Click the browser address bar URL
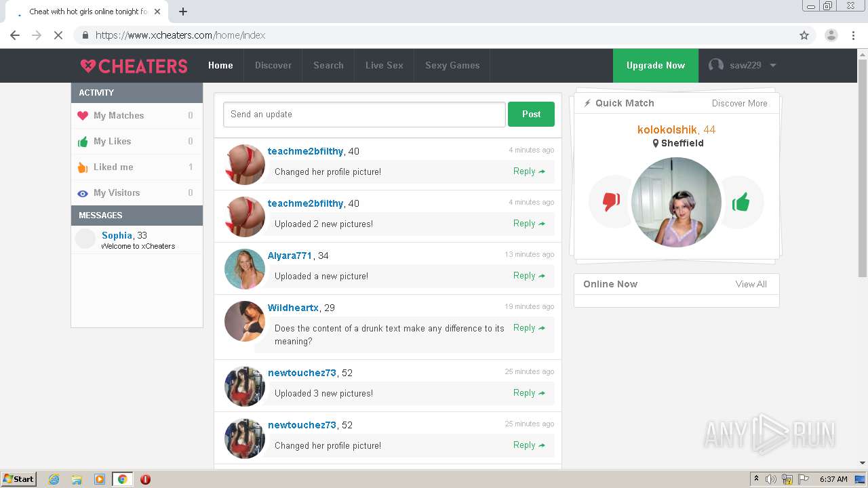Image resolution: width=868 pixels, height=488 pixels. click(180, 35)
